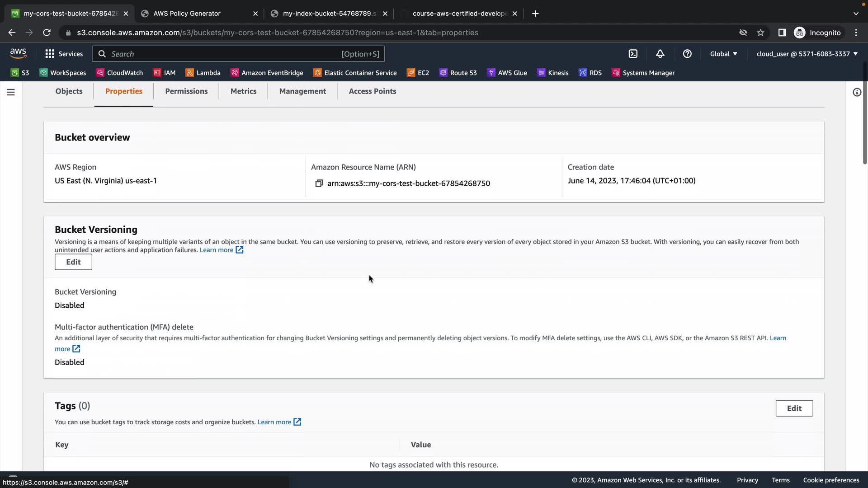Open the AWS CloudShell icon
868x488 pixels.
tap(633, 54)
